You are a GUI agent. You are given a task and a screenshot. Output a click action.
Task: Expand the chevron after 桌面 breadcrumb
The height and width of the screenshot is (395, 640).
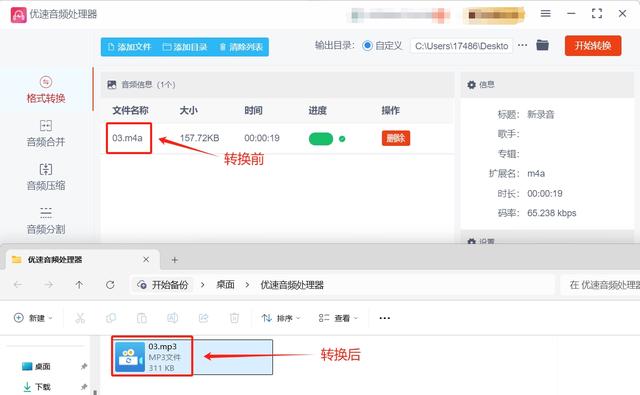[x=247, y=285]
